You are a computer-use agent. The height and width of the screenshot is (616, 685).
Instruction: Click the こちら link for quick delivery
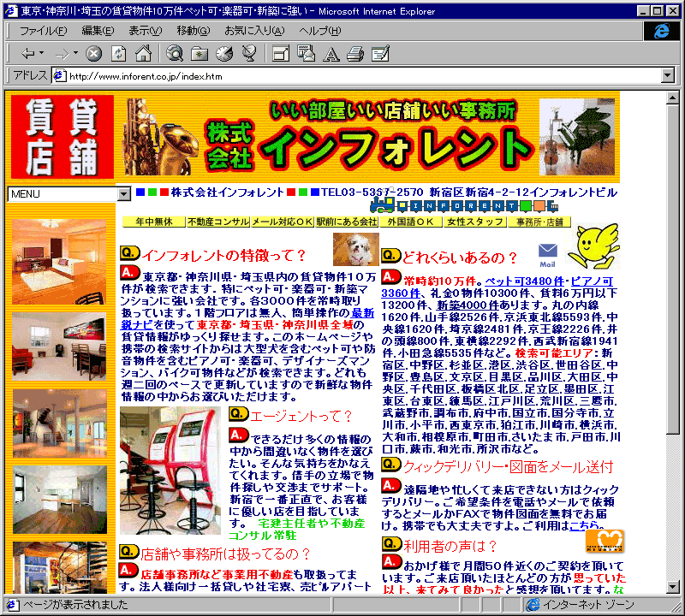coord(584,526)
